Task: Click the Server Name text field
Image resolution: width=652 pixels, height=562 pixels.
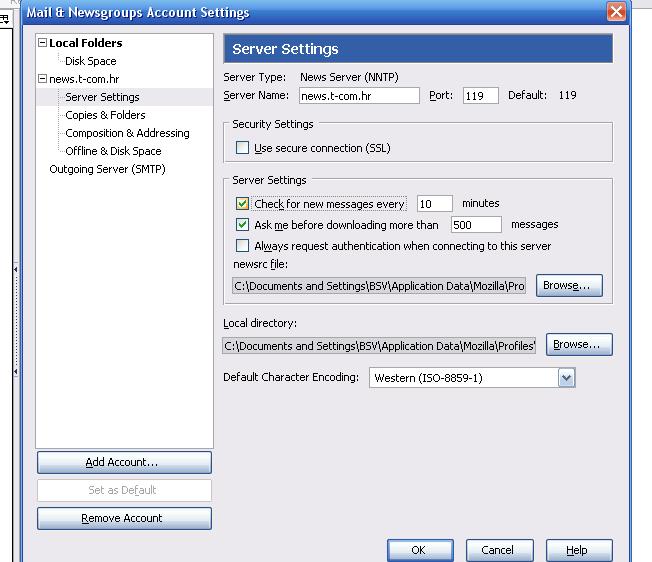Action: coord(358,96)
